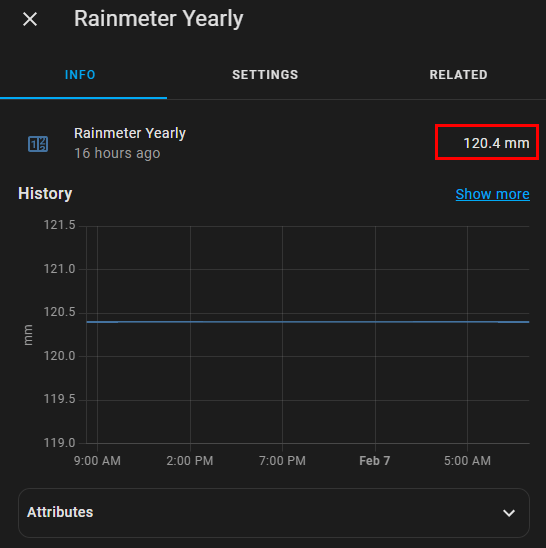Click the 2:00 PM axis label
The width and height of the screenshot is (546, 548).
pos(190,461)
